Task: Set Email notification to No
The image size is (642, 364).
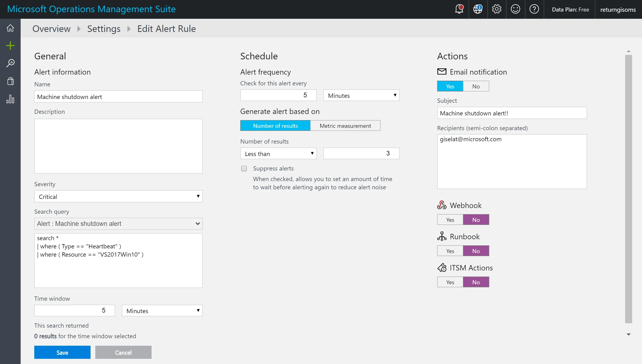Action: (476, 86)
